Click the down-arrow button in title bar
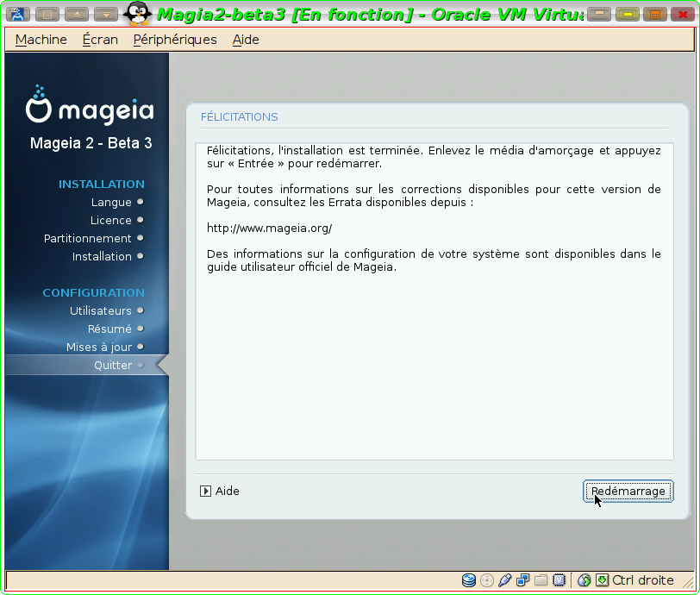Viewport: 700px width, 595px height. click(106, 15)
